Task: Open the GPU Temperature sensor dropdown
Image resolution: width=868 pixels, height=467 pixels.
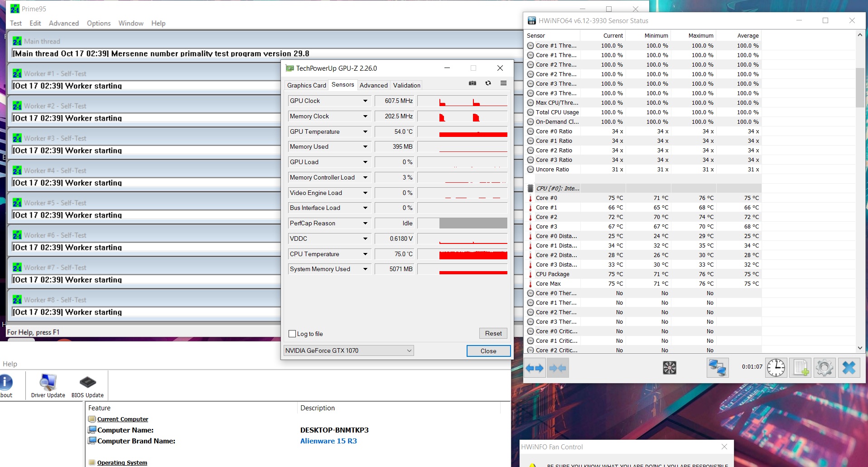Action: pyautogui.click(x=365, y=131)
